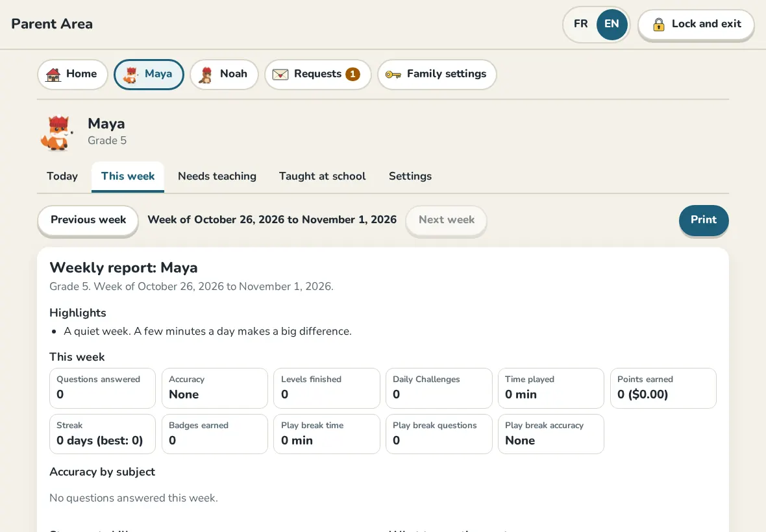This screenshot has width=766, height=532.
Task: Print the weekly report
Action: 704,220
